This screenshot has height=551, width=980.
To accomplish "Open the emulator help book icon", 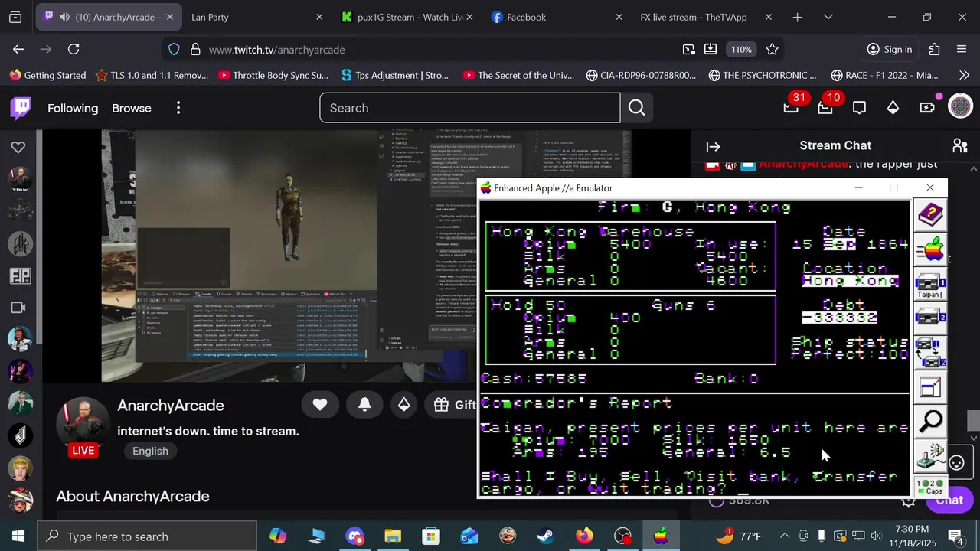I will [x=931, y=215].
